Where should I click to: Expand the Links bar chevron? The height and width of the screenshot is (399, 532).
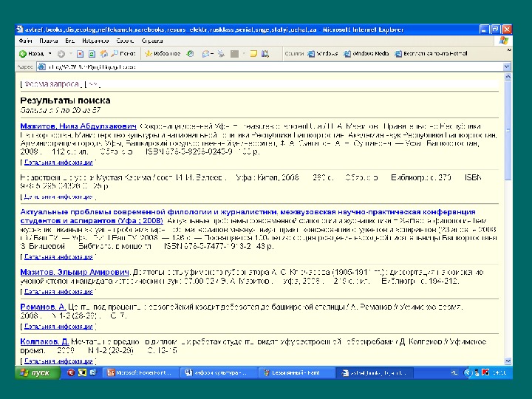point(509,50)
